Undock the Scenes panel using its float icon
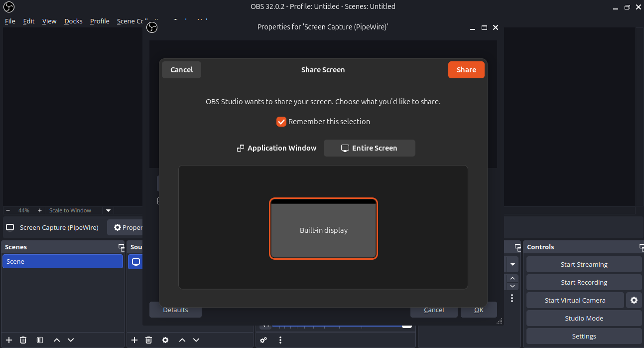 tap(121, 247)
